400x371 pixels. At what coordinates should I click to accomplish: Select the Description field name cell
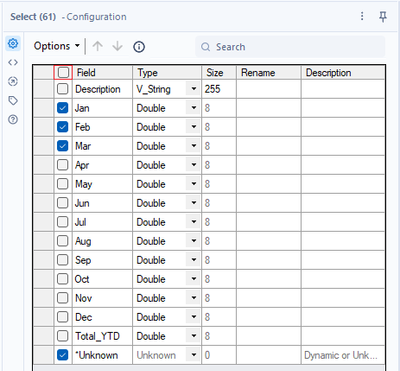point(102,89)
